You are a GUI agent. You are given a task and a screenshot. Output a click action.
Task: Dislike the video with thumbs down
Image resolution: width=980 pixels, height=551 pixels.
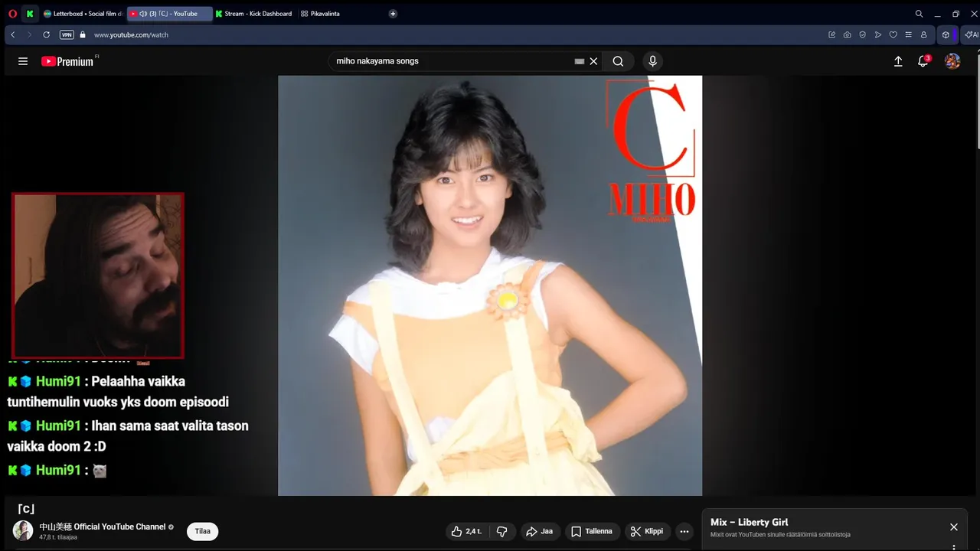point(502,531)
